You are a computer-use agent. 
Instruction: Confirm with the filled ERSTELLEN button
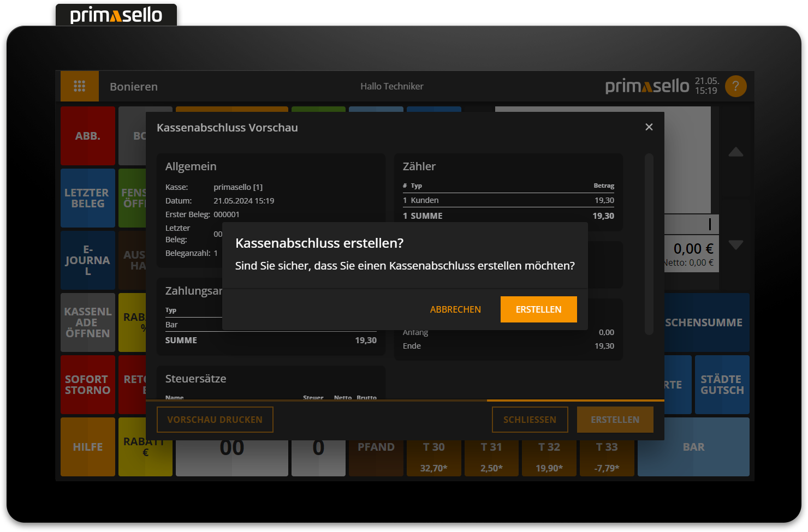tap(538, 309)
